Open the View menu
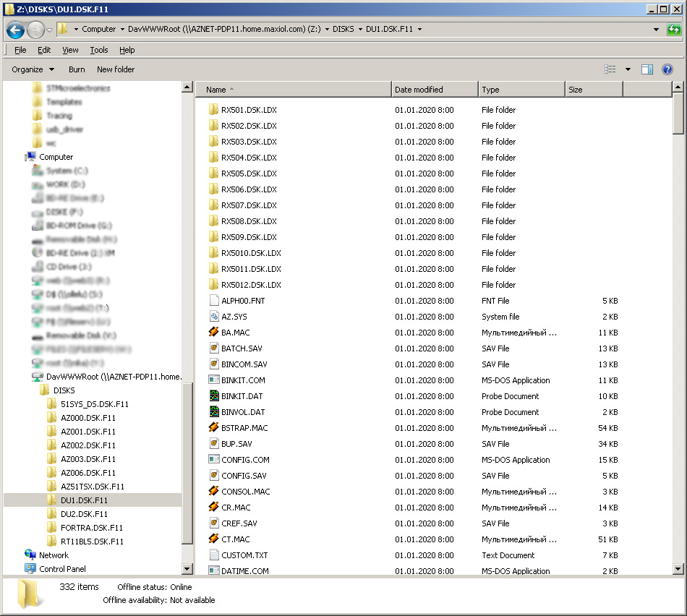 point(70,50)
